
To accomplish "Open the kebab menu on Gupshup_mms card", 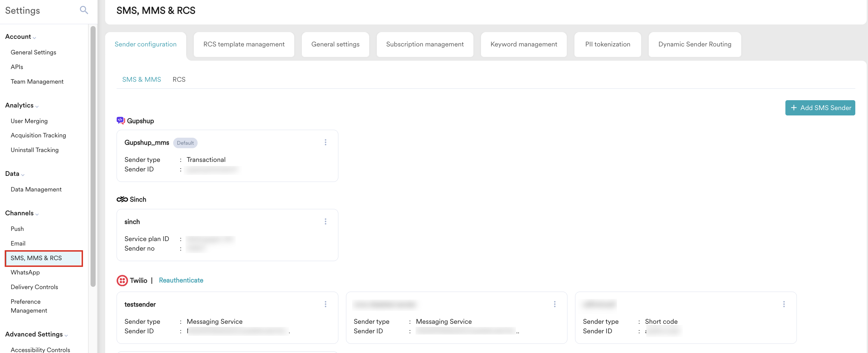I will click(325, 142).
